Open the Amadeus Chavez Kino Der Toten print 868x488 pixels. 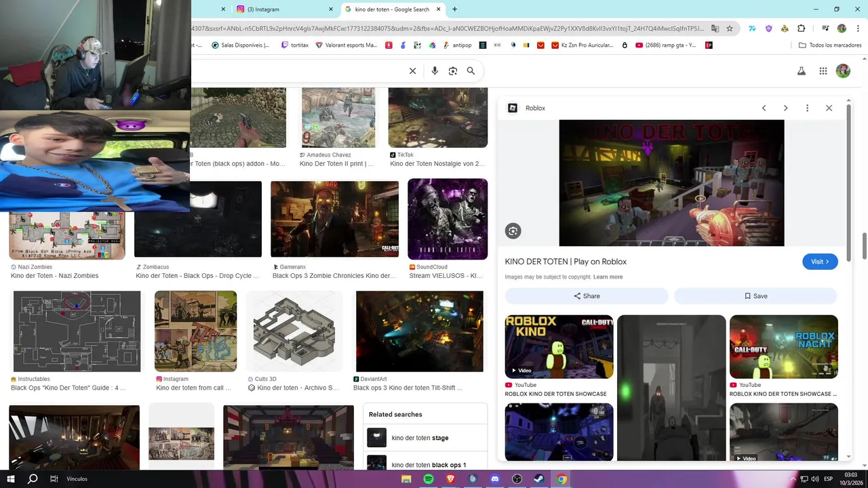tap(338, 118)
